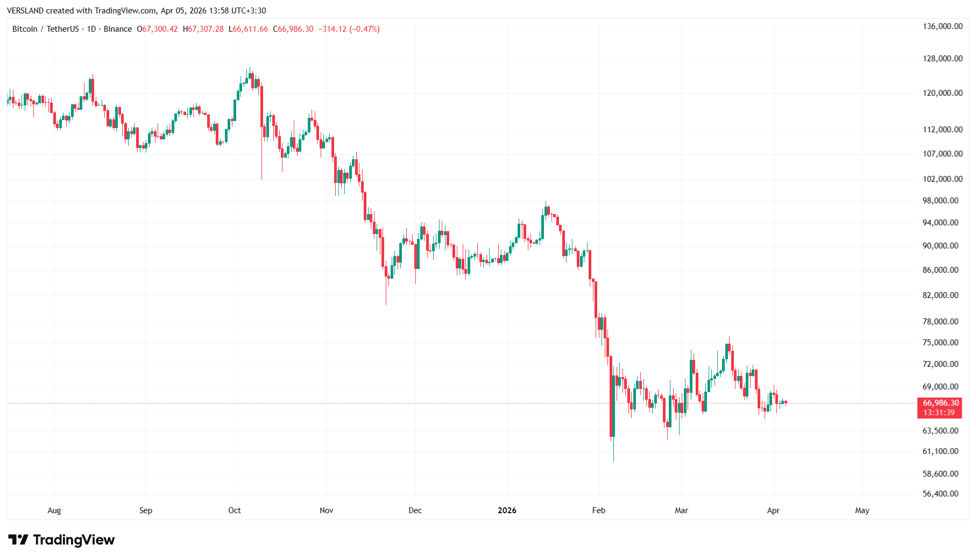This screenshot has height=560, width=976.
Task: Click the TradingView wordmark text
Action: [x=74, y=540]
